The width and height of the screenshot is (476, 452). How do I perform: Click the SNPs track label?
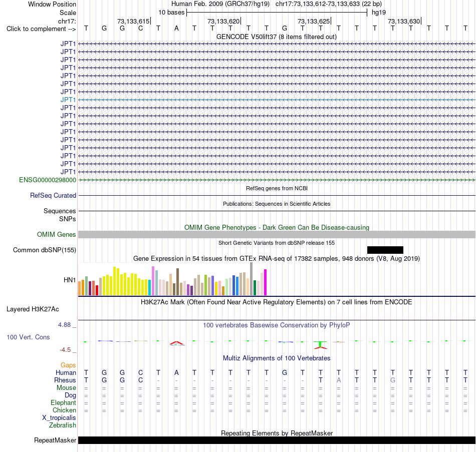pos(68,219)
